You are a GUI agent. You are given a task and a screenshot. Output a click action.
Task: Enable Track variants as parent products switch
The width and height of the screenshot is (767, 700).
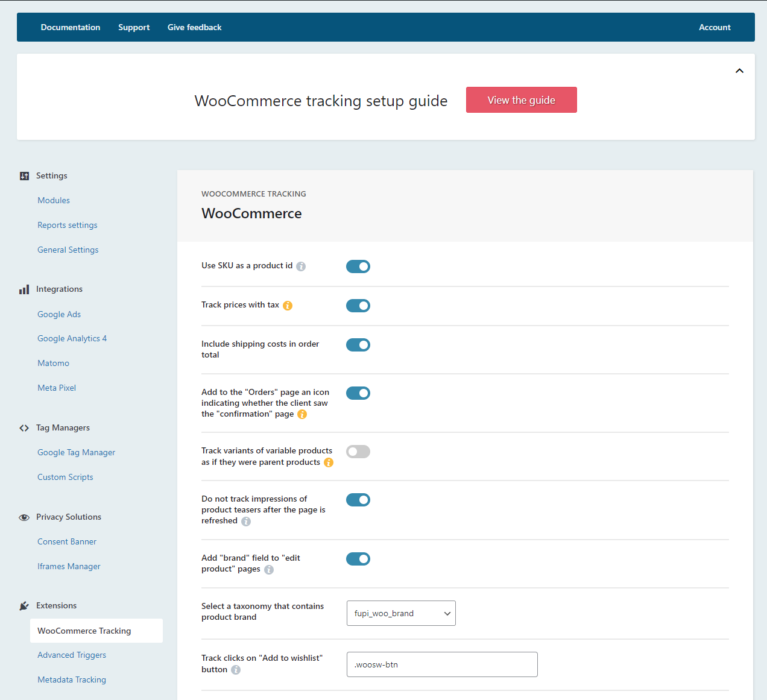(x=358, y=452)
